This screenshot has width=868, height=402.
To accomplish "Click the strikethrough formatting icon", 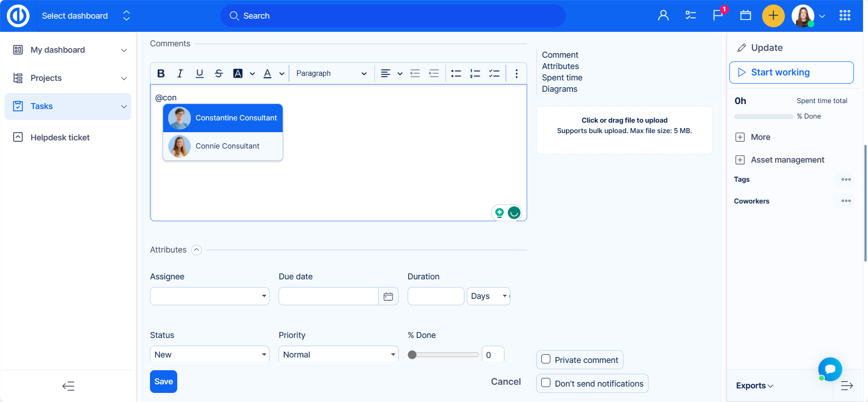I will coord(219,74).
